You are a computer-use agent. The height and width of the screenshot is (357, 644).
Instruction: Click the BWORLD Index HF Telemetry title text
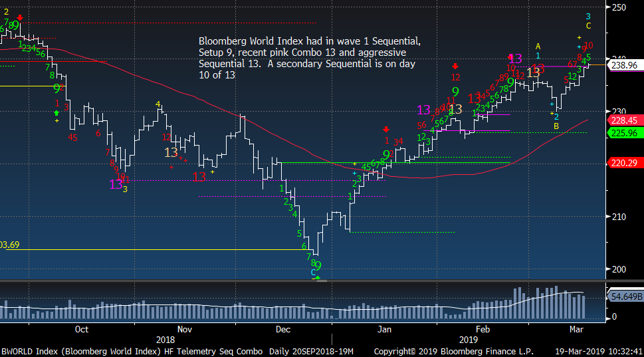pos(132,352)
